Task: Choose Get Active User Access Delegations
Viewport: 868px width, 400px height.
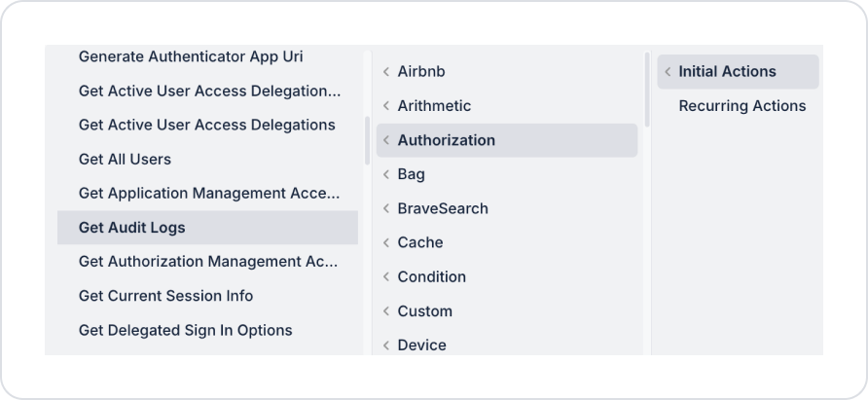Action: coord(207,125)
